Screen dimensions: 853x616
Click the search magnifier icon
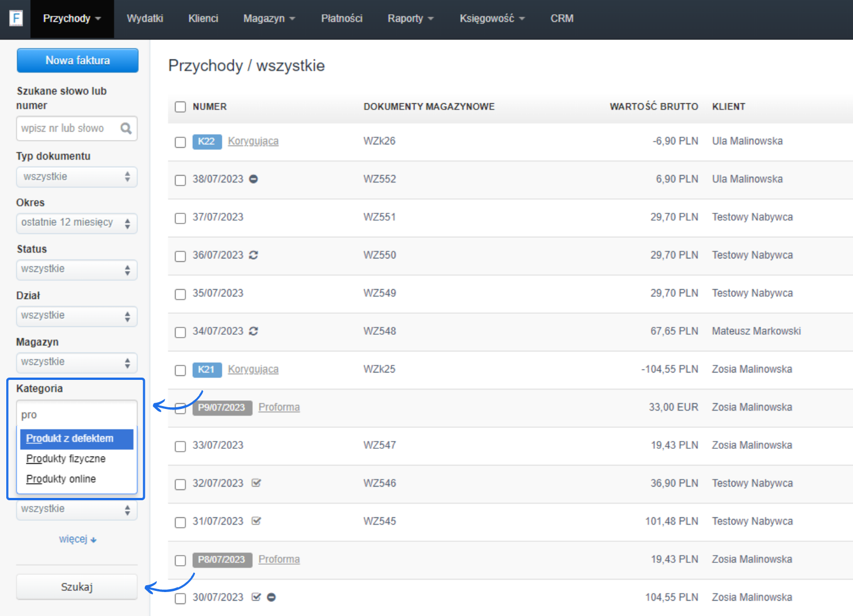coord(126,128)
